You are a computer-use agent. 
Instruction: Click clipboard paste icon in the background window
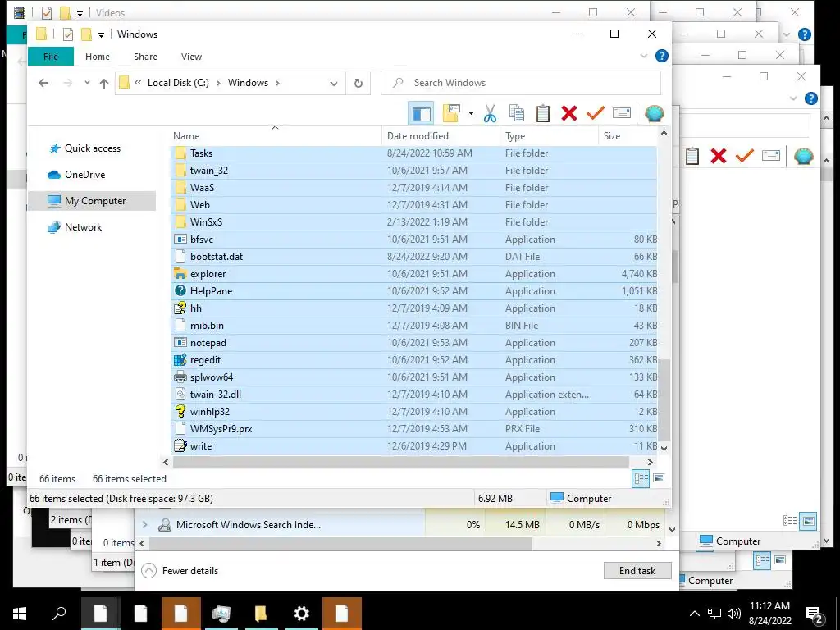coord(692,156)
